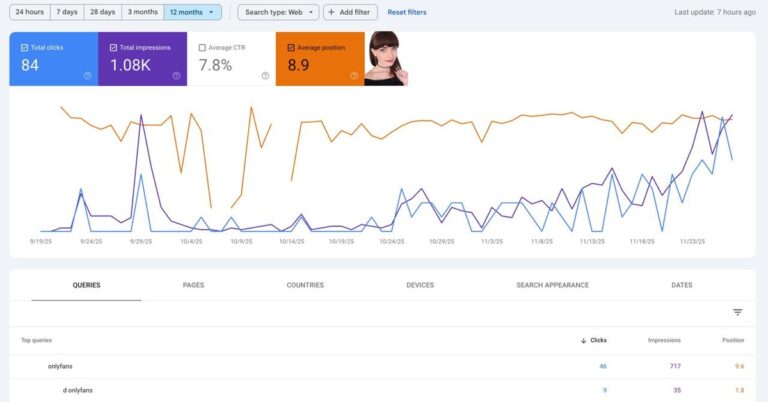Select the 28 days date range
Screen dimensions: 768x402
[101, 12]
